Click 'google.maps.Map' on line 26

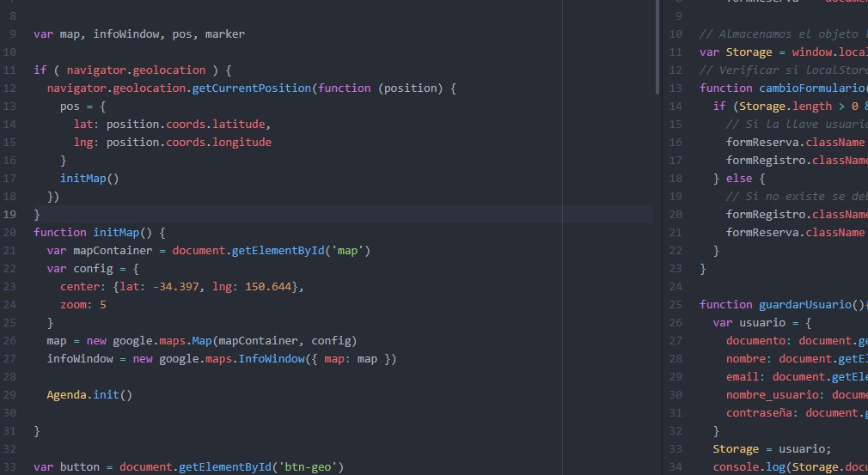coord(162,341)
